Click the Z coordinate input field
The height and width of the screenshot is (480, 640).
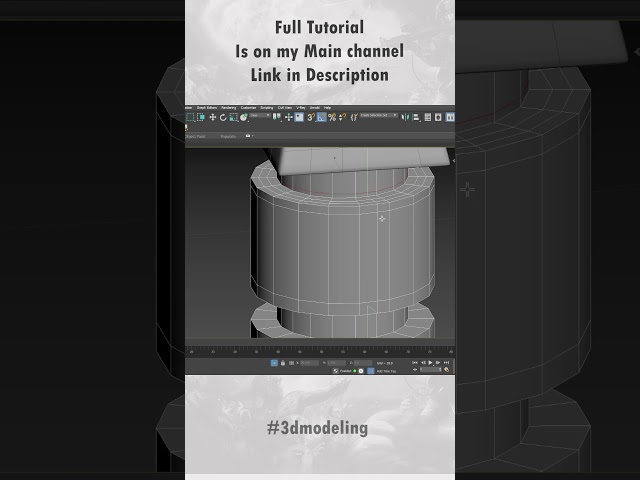(x=363, y=363)
